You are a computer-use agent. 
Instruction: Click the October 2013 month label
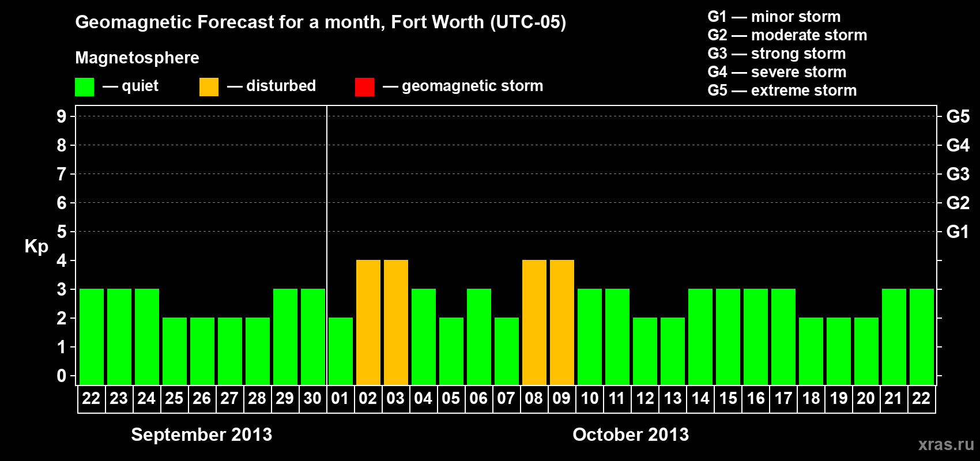tap(631, 435)
